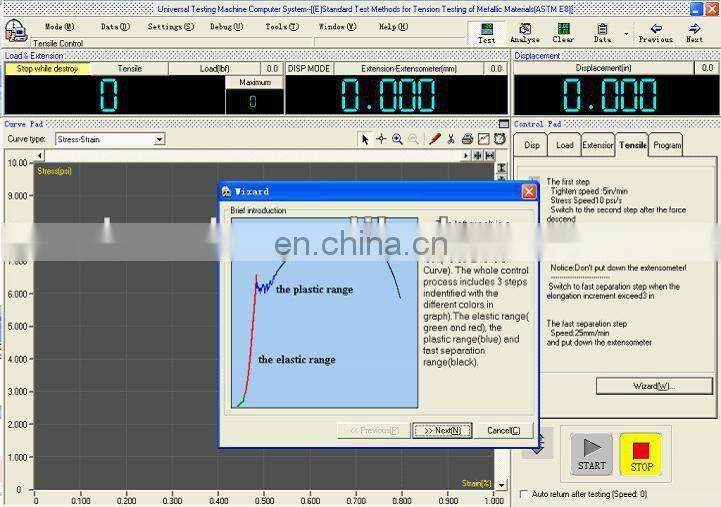The height and width of the screenshot is (507, 721).
Task: Open the Curve type dropdown
Action: [x=159, y=140]
